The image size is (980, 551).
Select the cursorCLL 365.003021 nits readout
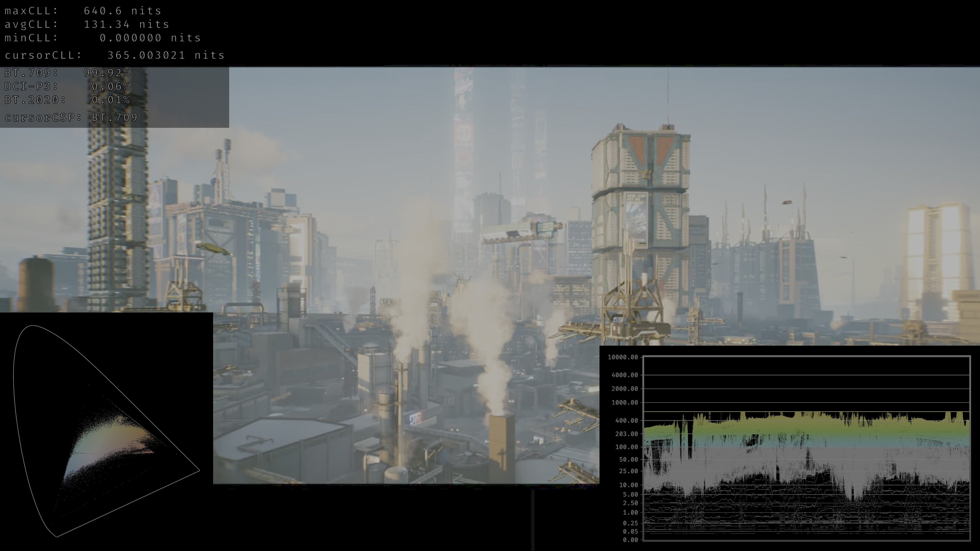point(115,55)
